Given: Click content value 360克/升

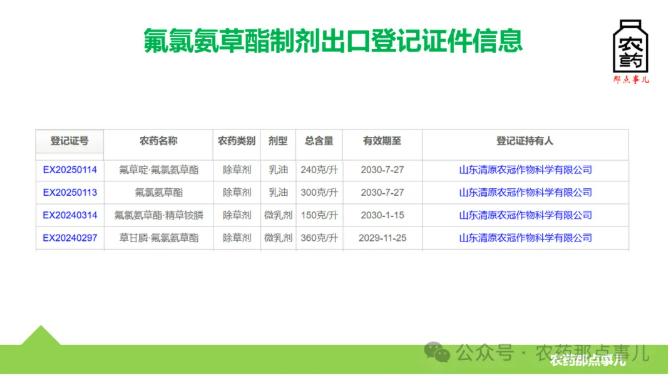Looking at the screenshot, I should (319, 238).
